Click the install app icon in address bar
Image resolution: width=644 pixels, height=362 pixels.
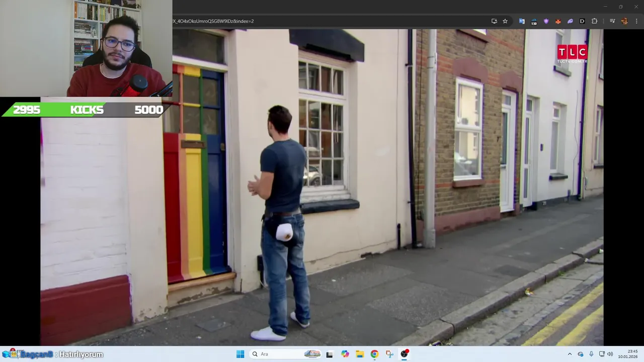(x=494, y=21)
